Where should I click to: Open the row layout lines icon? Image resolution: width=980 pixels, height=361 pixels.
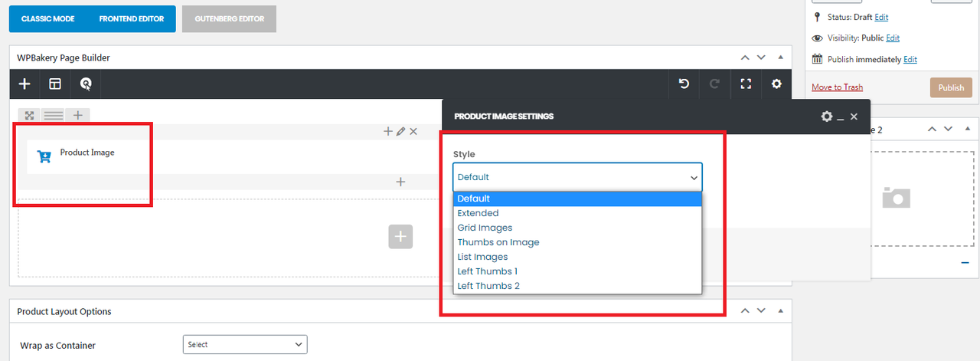pyautogui.click(x=54, y=116)
